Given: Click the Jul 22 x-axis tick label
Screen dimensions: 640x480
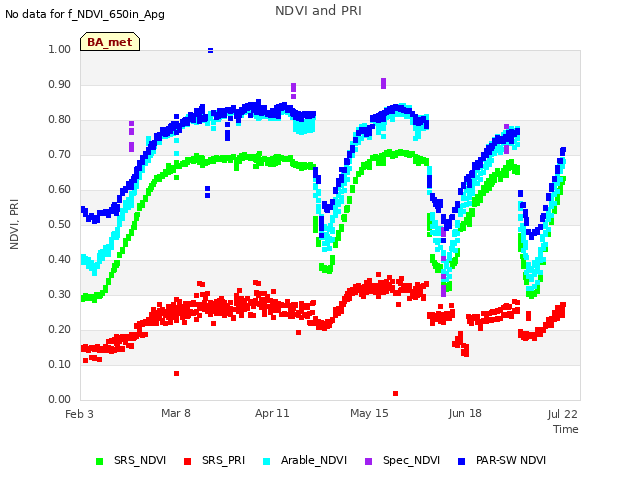Looking at the screenshot, I should click(x=562, y=414).
